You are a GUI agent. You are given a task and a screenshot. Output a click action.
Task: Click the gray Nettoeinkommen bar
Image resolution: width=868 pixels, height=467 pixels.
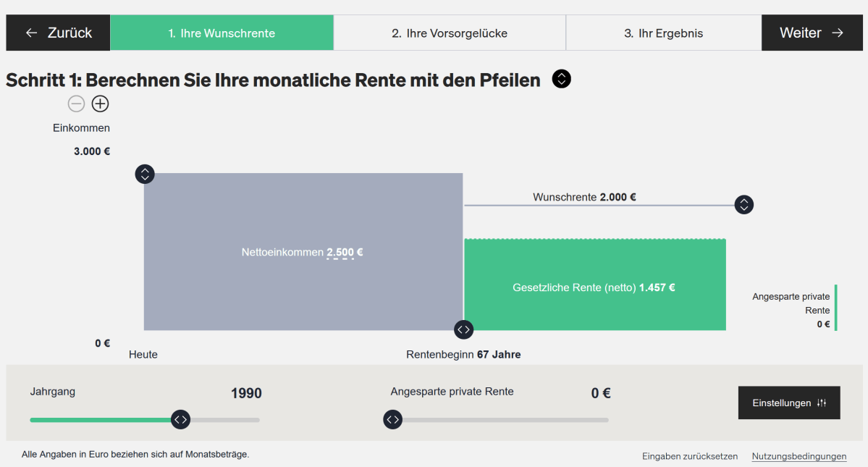[x=303, y=252]
